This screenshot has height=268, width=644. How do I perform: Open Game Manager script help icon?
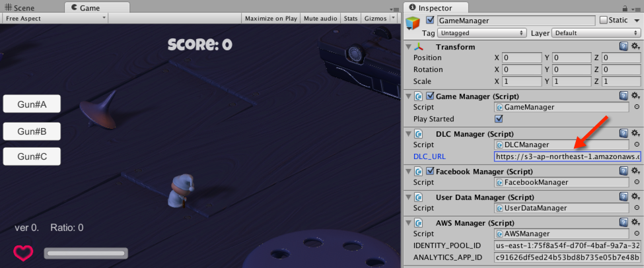(x=624, y=96)
